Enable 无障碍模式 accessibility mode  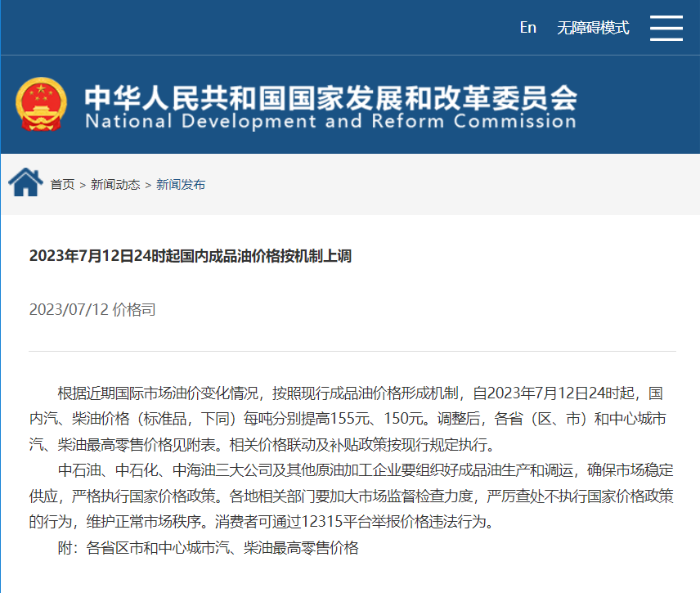pyautogui.click(x=593, y=28)
